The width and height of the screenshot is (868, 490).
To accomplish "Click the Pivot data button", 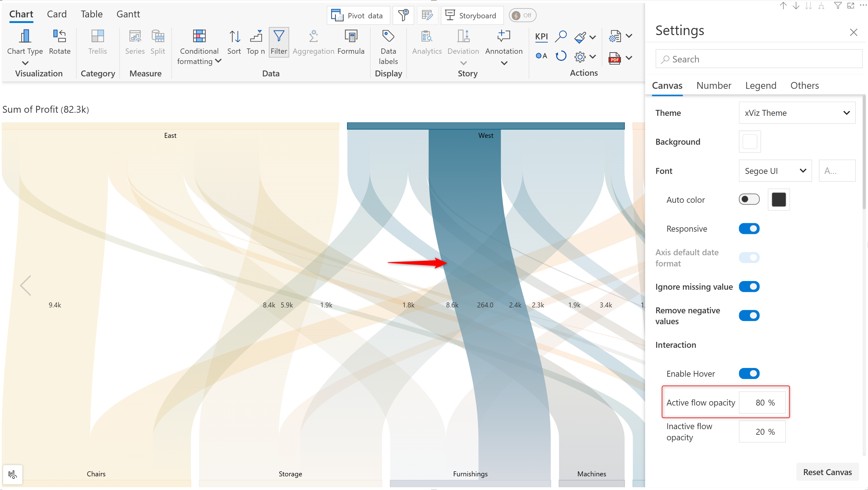I will click(x=358, y=16).
